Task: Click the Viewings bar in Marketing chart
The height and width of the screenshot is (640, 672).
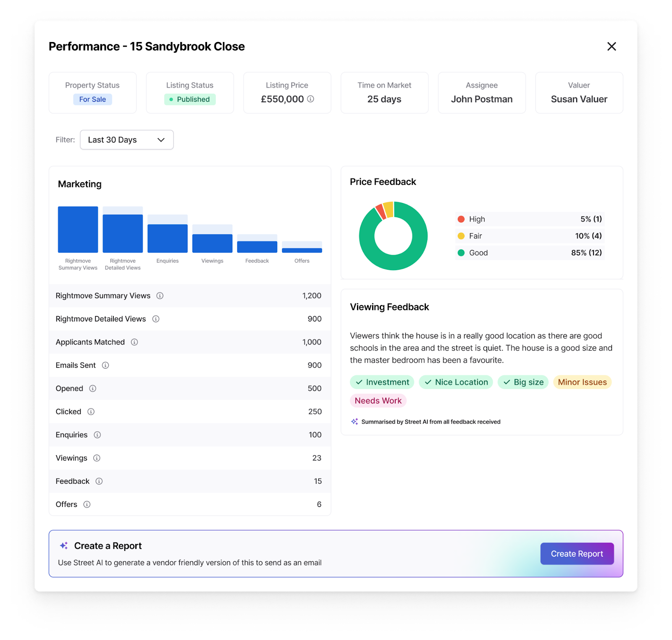Action: [213, 243]
